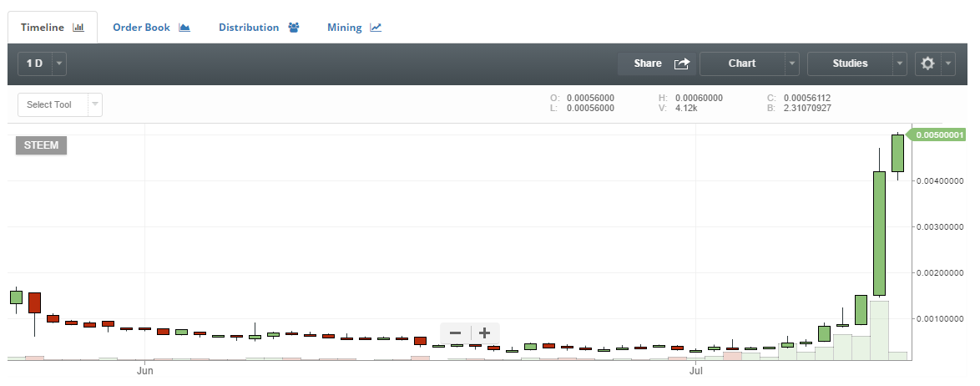This screenshot has width=980, height=386.
Task: Switch to the Mining tab
Action: [355, 28]
